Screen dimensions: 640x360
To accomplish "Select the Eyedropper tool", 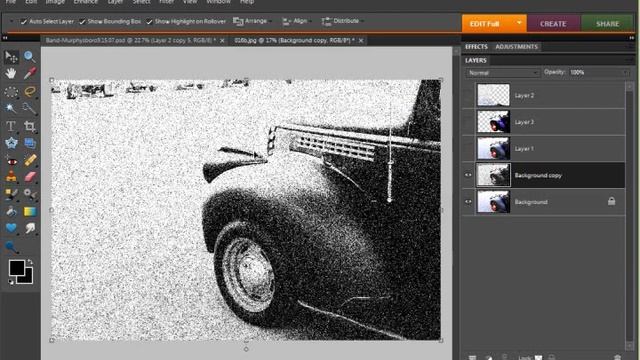I will (x=29, y=73).
